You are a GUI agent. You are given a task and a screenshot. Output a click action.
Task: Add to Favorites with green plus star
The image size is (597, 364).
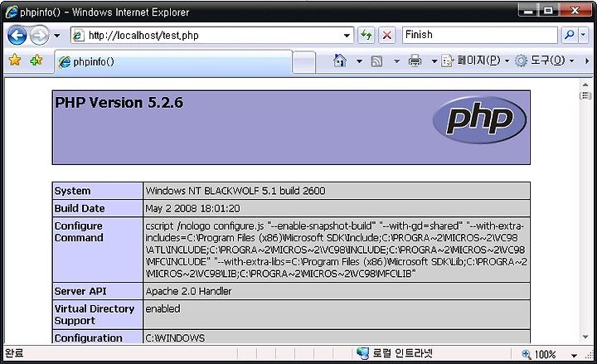tap(36, 61)
